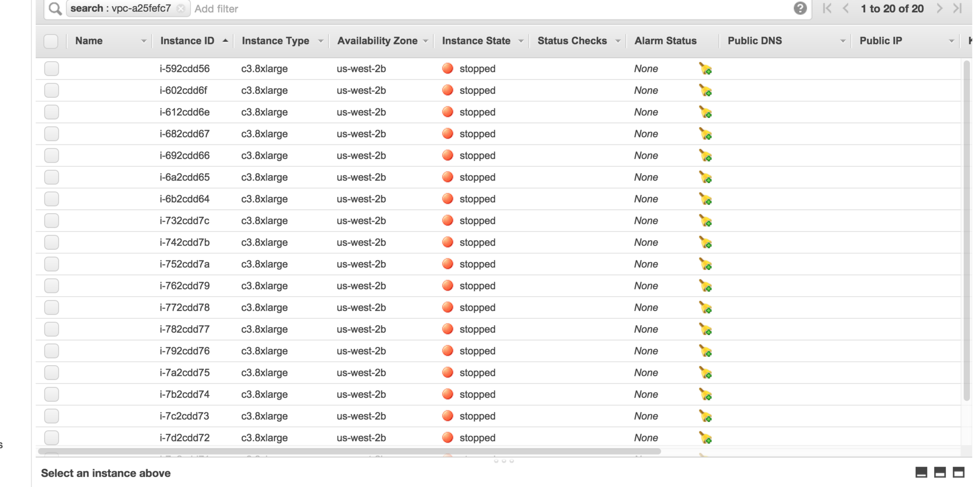Tick the checkbox for instance i-762cdd79
980x487 pixels.
pyautogui.click(x=52, y=286)
